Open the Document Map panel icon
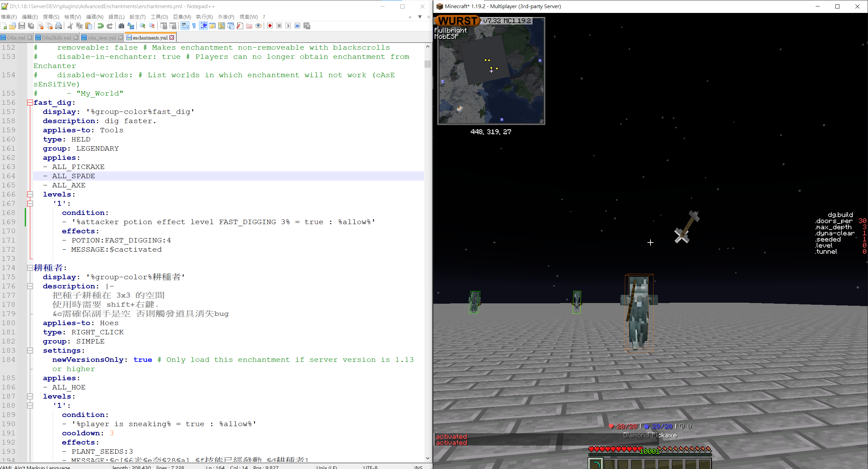 [x=221, y=26]
